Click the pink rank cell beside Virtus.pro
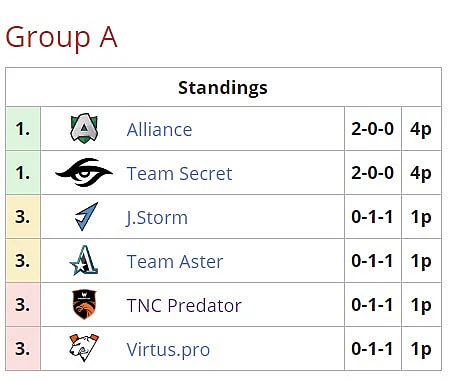 pos(23,349)
